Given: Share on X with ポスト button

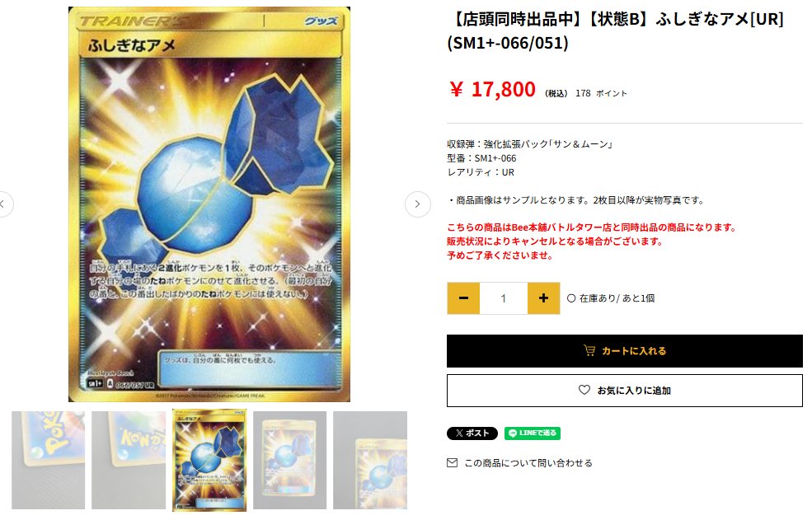Looking at the screenshot, I should coord(472,433).
